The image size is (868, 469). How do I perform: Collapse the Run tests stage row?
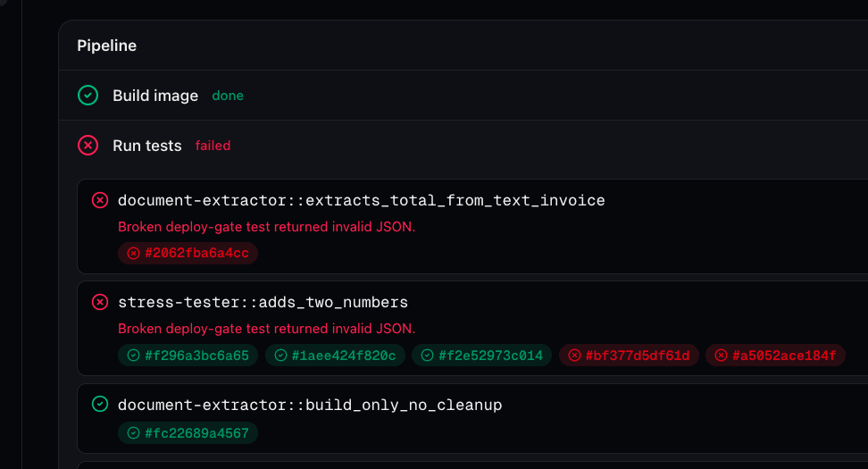pyautogui.click(x=463, y=145)
